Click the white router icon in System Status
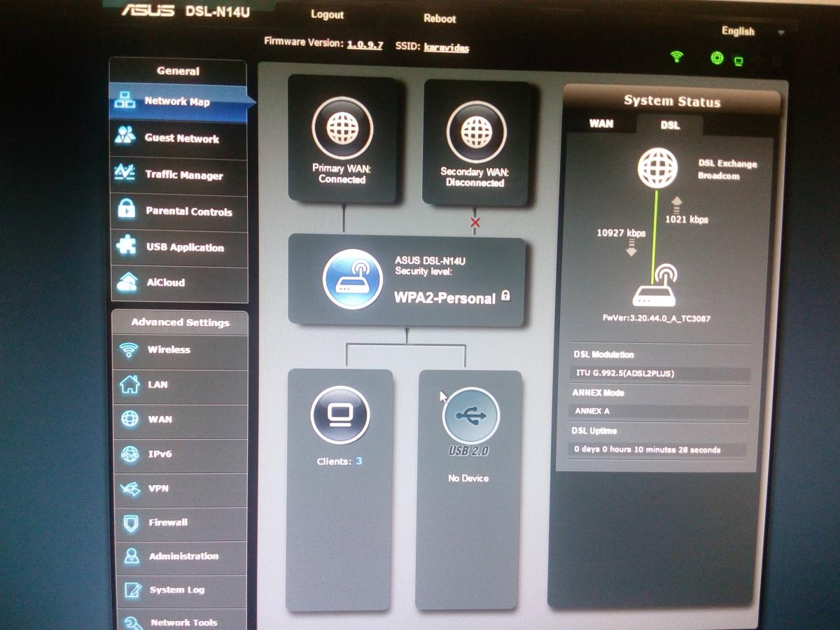Image resolution: width=840 pixels, height=630 pixels. click(655, 286)
